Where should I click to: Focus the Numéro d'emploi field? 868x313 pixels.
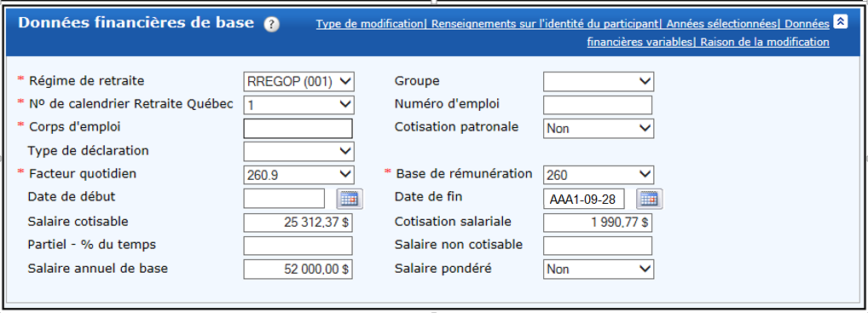[598, 105]
